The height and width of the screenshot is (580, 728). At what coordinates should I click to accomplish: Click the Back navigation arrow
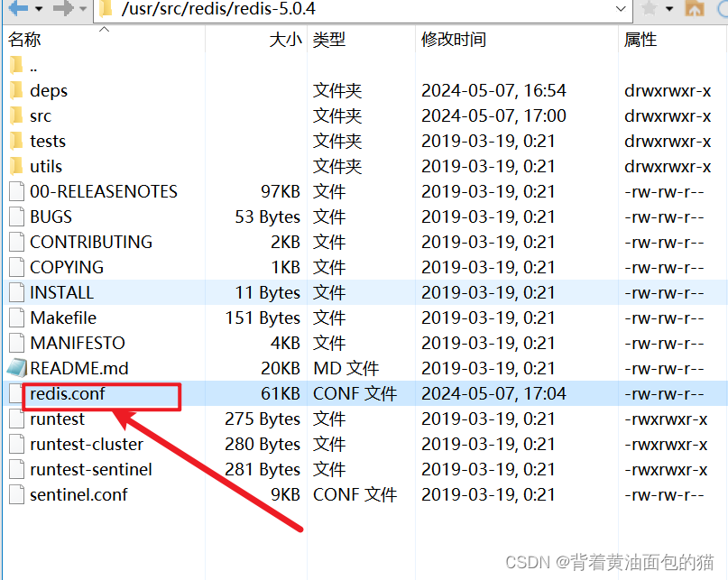pos(19,8)
